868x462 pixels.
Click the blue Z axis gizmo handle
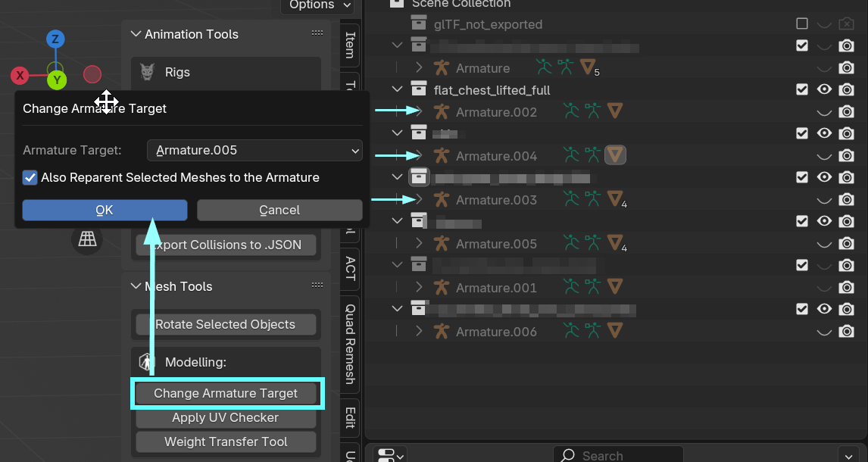click(55, 39)
